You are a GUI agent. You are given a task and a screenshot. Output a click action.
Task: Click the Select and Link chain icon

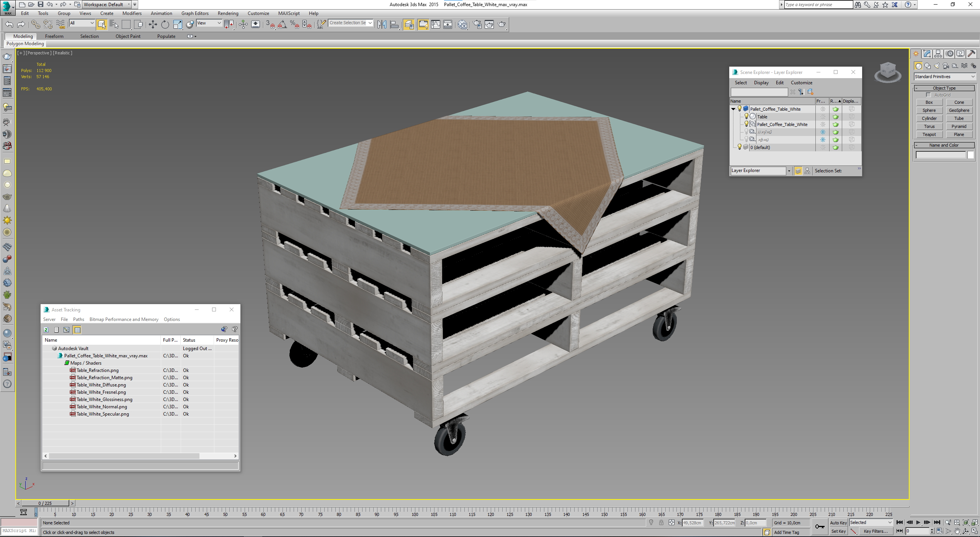click(36, 25)
